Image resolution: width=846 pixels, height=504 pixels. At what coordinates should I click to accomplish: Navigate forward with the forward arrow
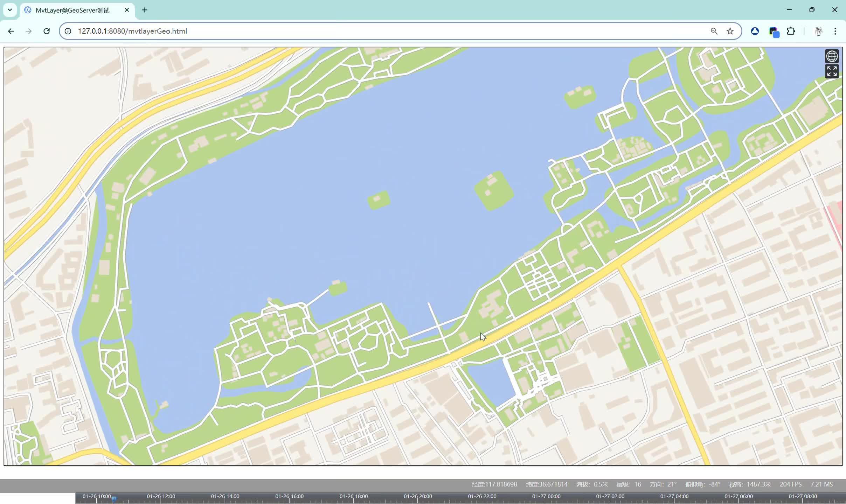tap(29, 31)
